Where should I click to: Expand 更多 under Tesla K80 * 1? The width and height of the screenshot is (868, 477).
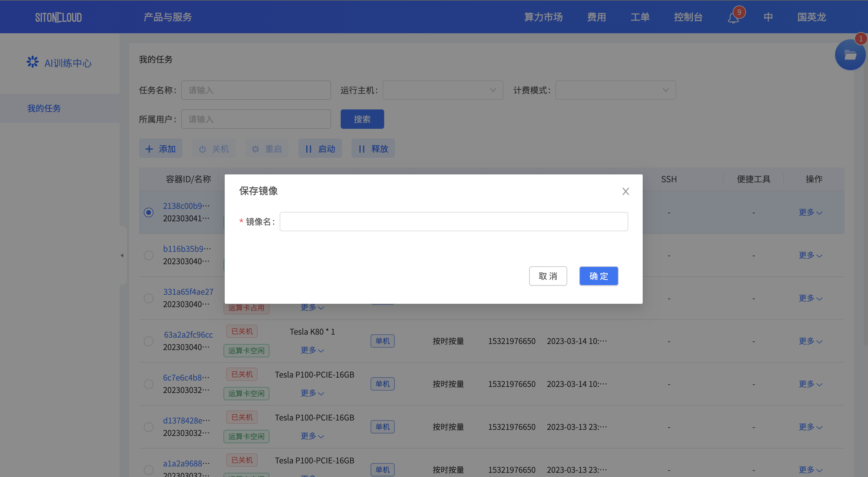click(x=312, y=350)
